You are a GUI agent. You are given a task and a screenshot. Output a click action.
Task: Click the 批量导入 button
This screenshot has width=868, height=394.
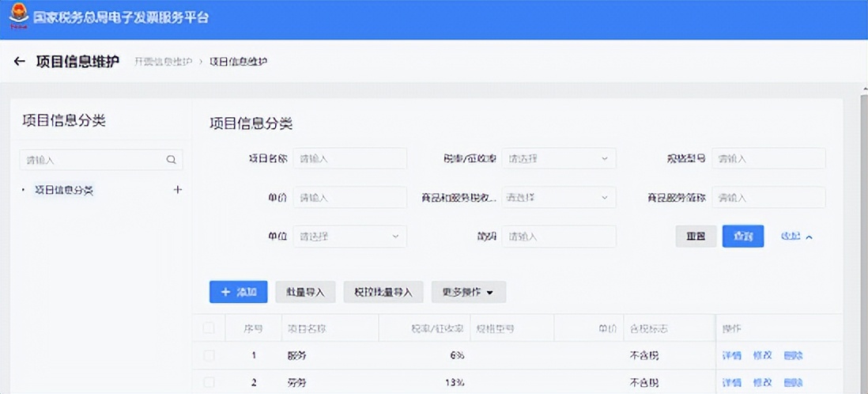click(306, 292)
